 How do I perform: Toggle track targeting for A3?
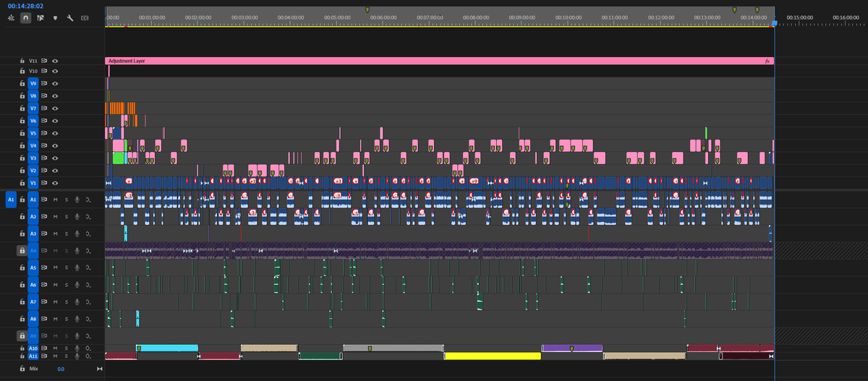click(x=33, y=234)
